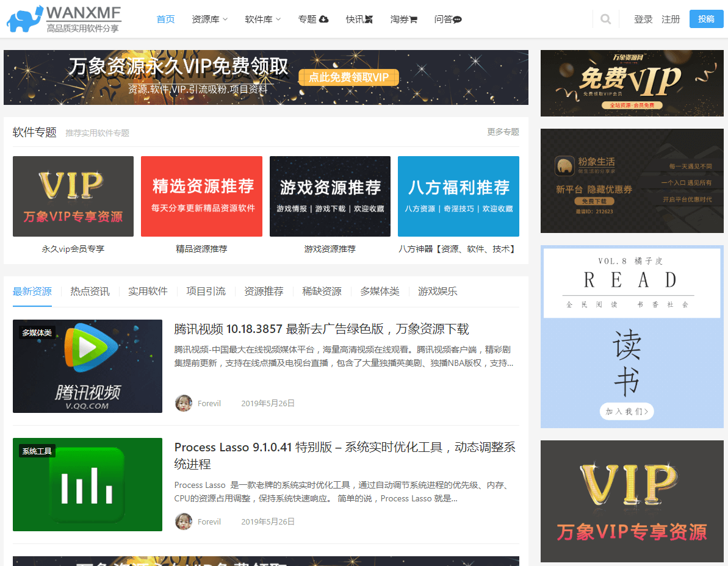This screenshot has height=566, width=728.
Task: Open 问答 with chat bubble icon
Action: coord(448,19)
